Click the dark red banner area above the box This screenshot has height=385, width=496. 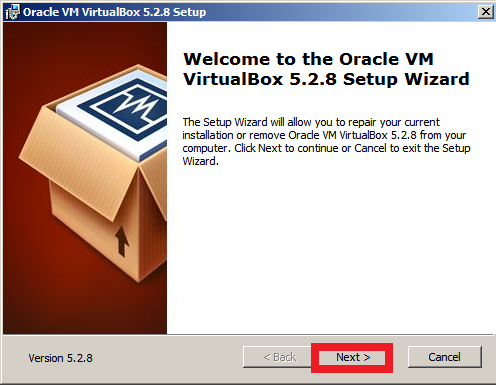83,42
